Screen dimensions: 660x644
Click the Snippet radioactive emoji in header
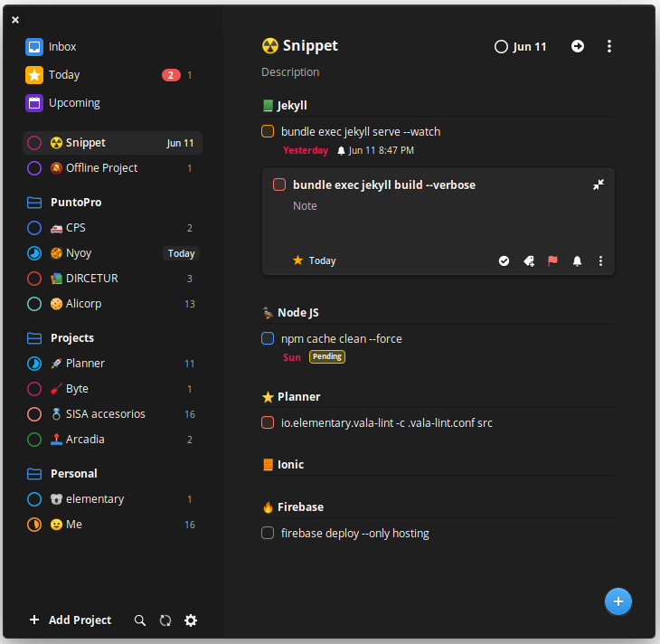(270, 45)
